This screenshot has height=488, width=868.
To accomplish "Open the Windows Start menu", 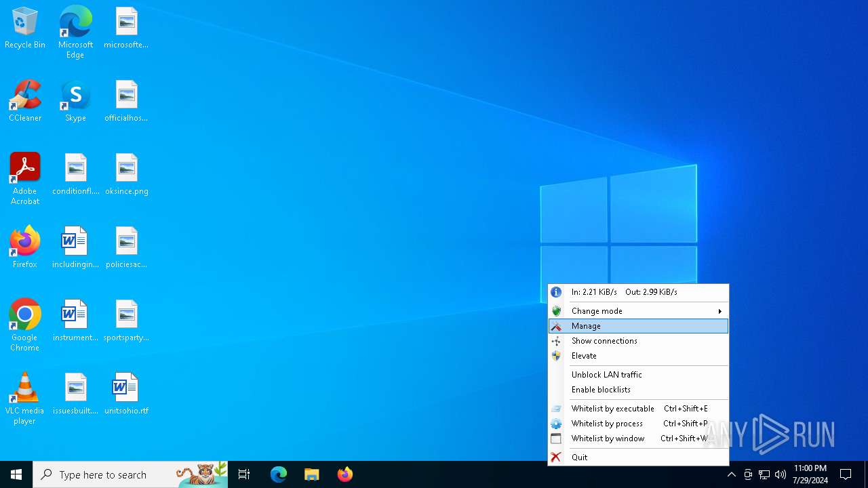I will [16, 474].
